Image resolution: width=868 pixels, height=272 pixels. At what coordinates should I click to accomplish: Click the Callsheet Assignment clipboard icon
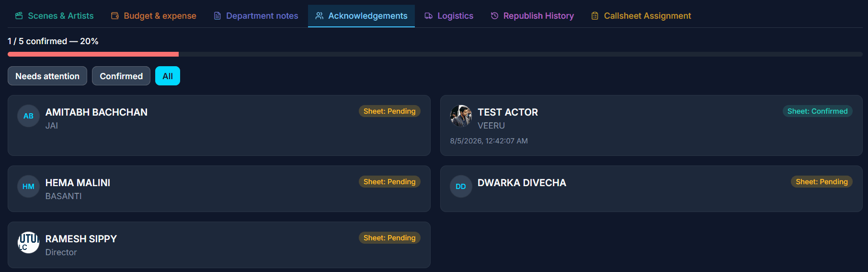tap(595, 16)
